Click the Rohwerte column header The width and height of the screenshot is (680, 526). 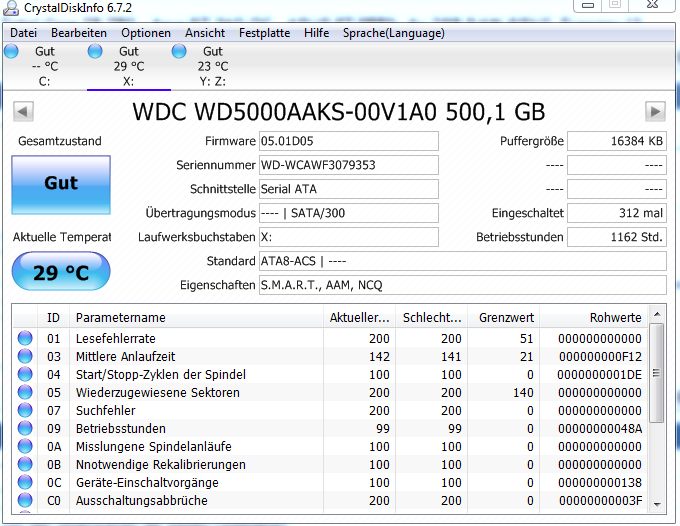point(594,317)
